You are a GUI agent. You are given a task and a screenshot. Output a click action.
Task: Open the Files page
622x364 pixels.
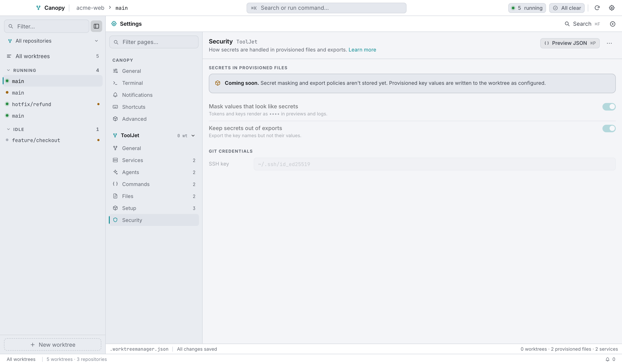154,196
